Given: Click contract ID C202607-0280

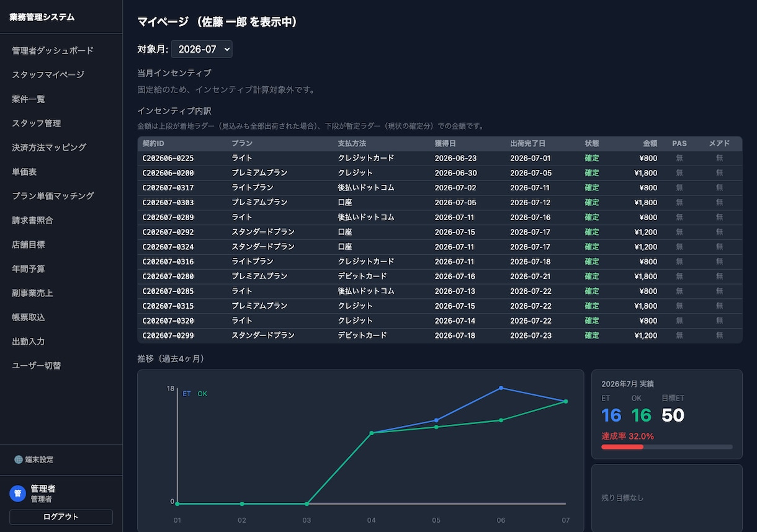Looking at the screenshot, I should [x=168, y=276].
